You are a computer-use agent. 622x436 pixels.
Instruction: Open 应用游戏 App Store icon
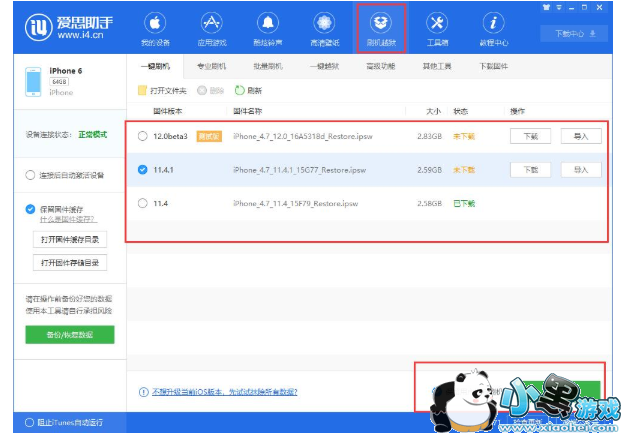pyautogui.click(x=211, y=23)
